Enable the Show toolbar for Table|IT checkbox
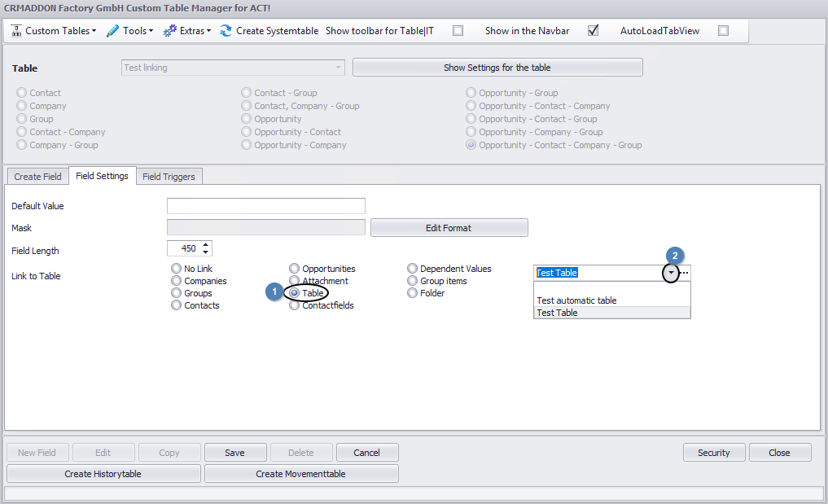Viewport: 828px width, 504px height. click(458, 30)
